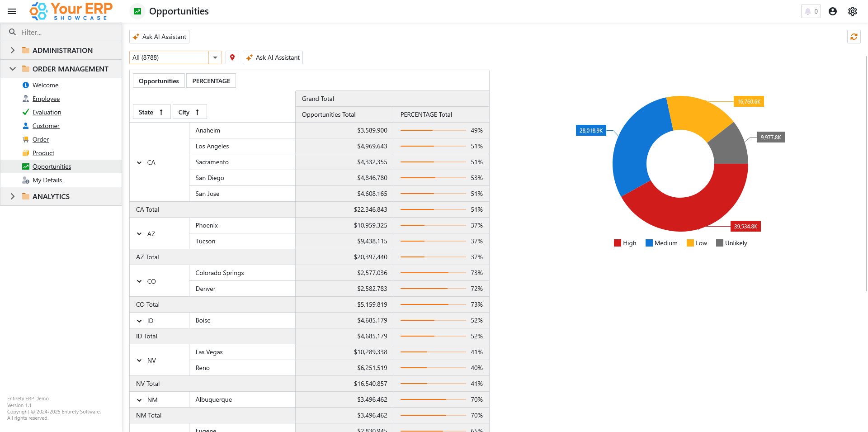
Task: Open the user account profile icon
Action: 832,11
